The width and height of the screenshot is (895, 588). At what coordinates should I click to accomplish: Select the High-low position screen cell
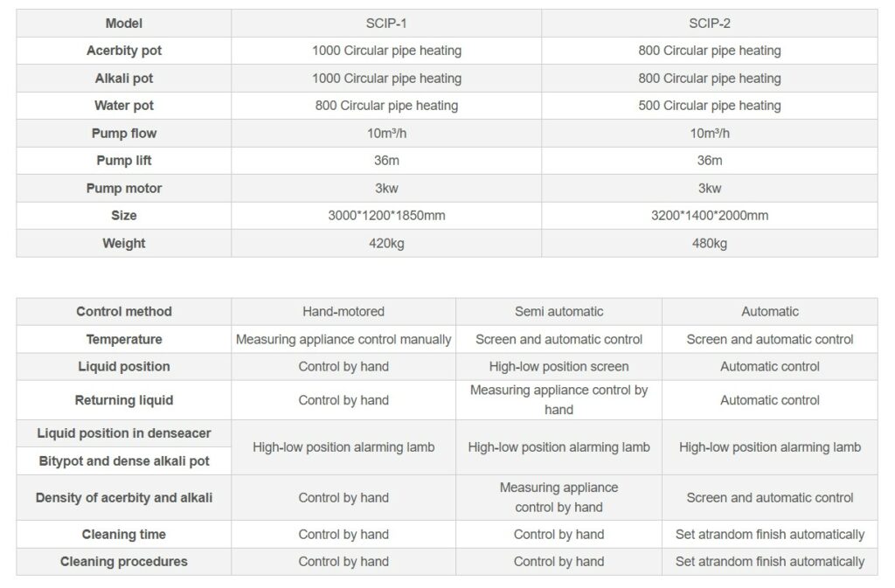coord(559,367)
